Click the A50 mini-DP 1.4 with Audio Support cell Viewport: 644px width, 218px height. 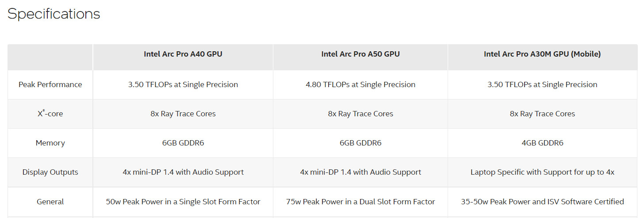click(360, 172)
